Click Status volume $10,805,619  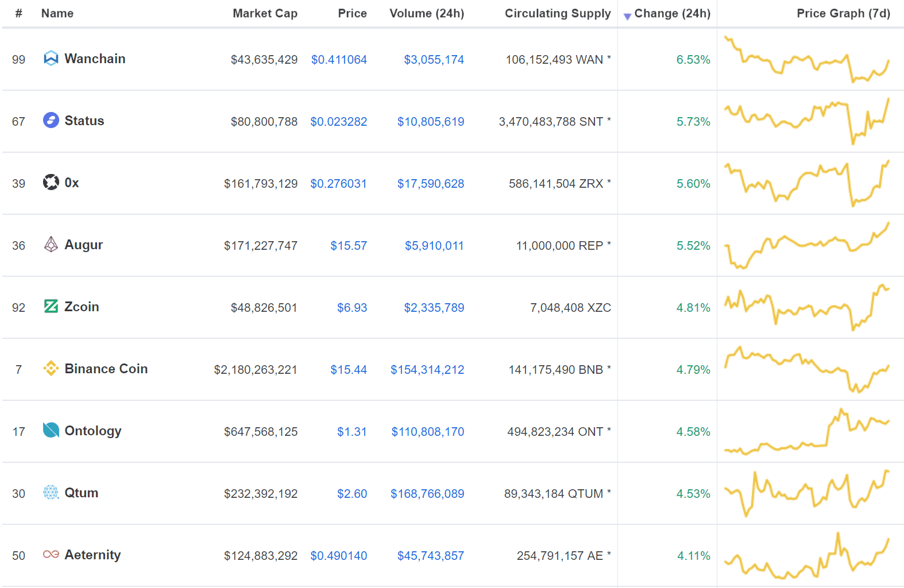(x=431, y=122)
